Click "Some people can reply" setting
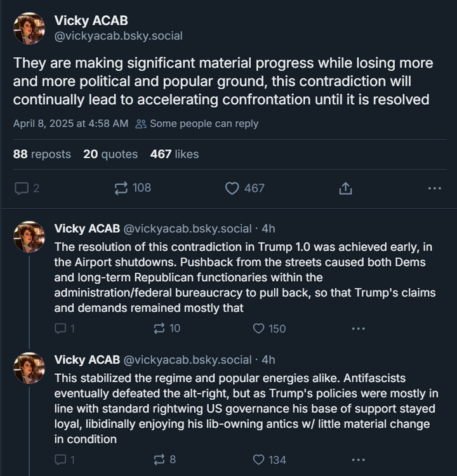Viewport: 457px width, 476px height. coord(197,124)
